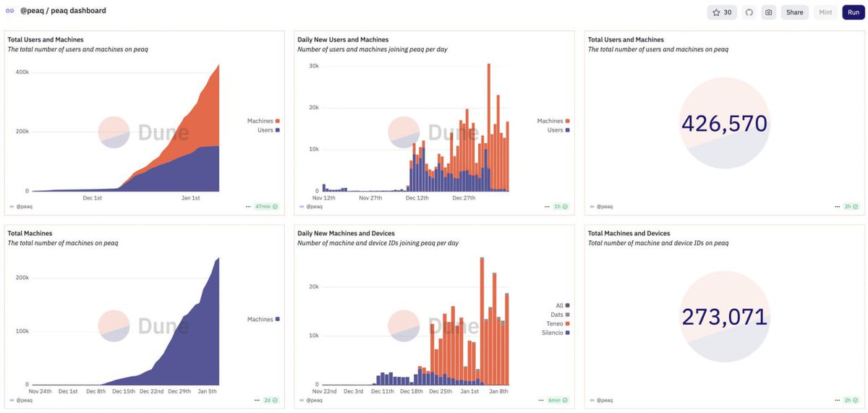Click the Dune logo icon beside @peaq
Viewport: 868px width, 413px height.
click(x=10, y=11)
